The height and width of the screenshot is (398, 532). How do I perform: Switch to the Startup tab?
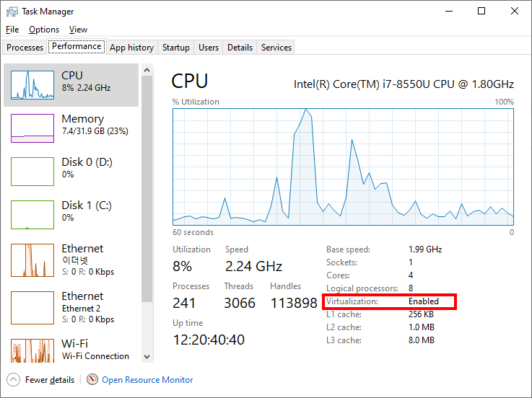click(x=176, y=48)
